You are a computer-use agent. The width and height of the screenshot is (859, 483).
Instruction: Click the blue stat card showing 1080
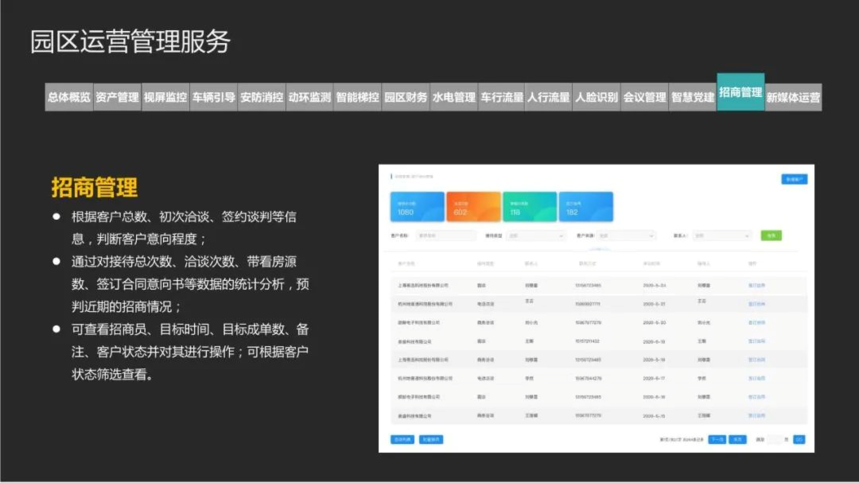coord(417,207)
